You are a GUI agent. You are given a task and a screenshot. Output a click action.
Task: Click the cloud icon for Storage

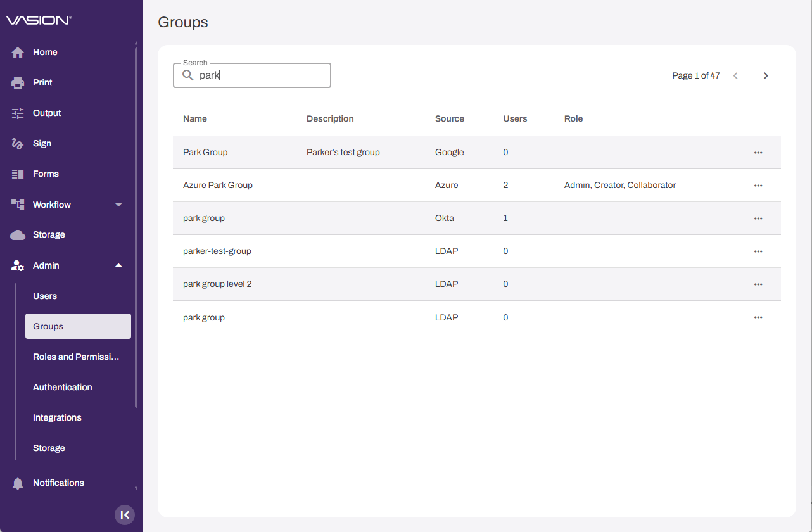point(18,235)
